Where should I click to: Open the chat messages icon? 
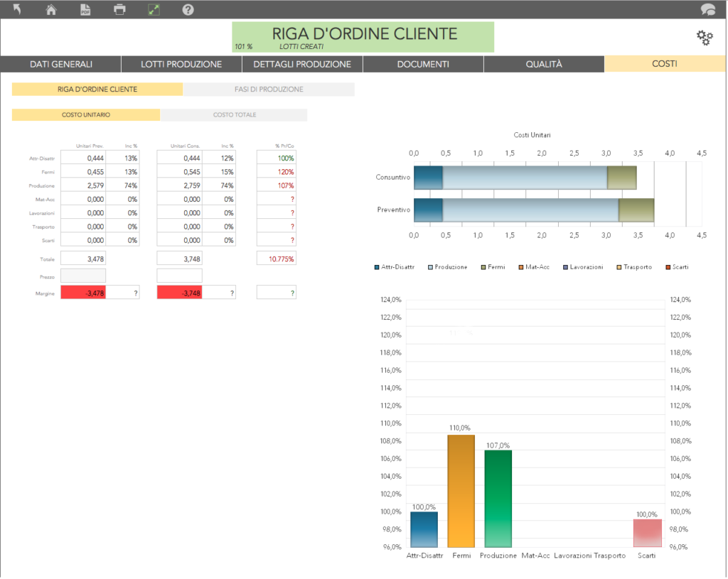[x=707, y=9]
